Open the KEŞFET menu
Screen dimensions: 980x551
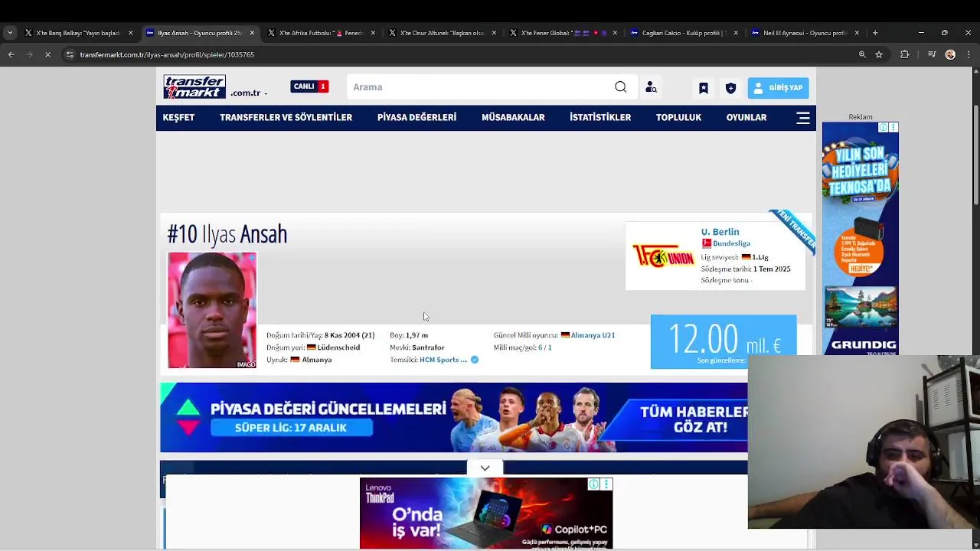click(x=178, y=117)
